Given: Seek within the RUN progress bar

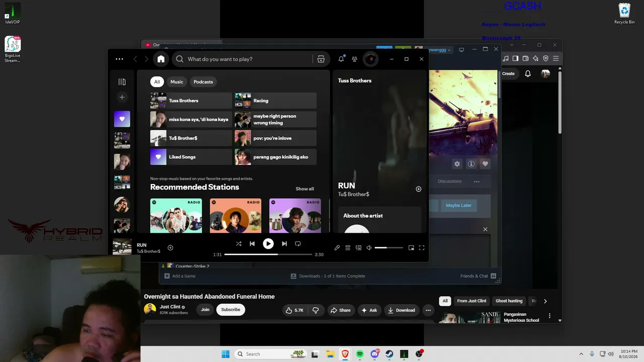Looking at the screenshot, I should pyautogui.click(x=268, y=254).
